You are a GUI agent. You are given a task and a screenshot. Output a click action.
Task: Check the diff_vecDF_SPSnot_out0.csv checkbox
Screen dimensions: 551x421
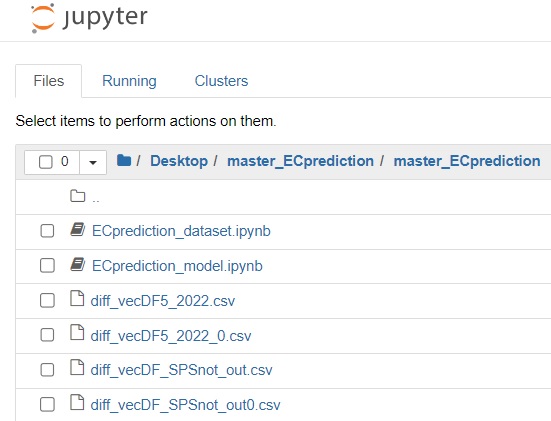tap(47, 404)
